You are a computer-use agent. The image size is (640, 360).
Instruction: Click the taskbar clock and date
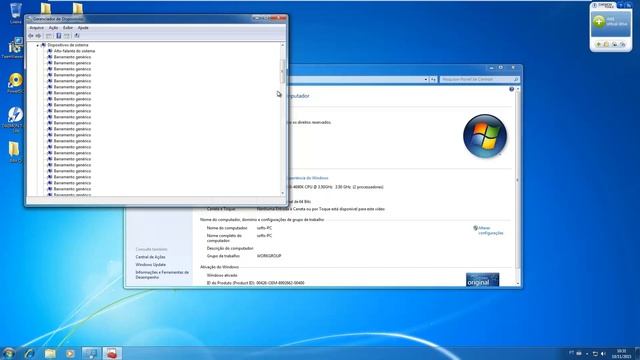coord(621,353)
